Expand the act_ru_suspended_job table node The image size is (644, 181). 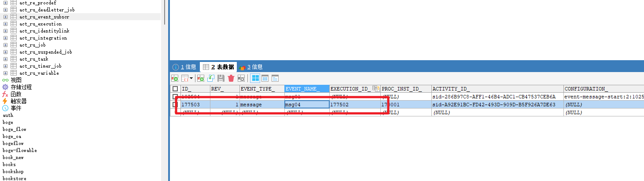coord(5,52)
